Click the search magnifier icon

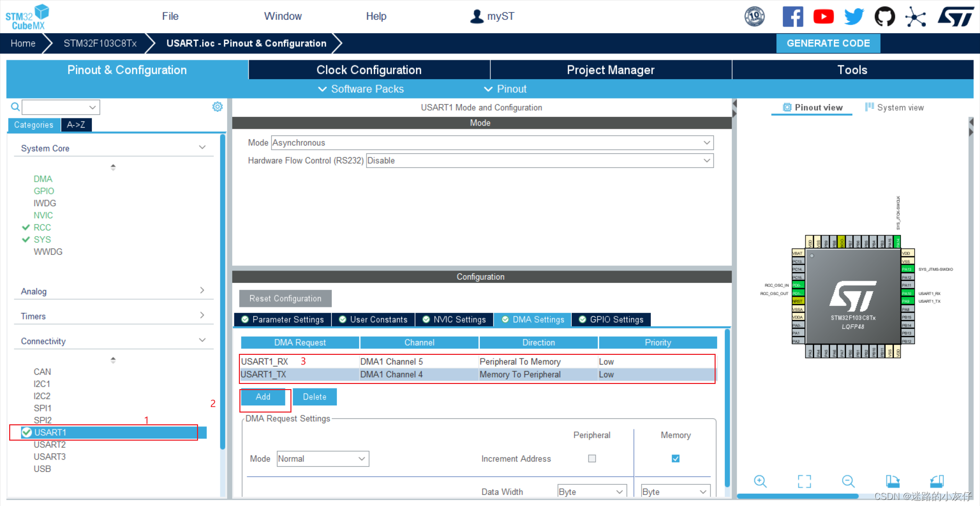coord(15,107)
